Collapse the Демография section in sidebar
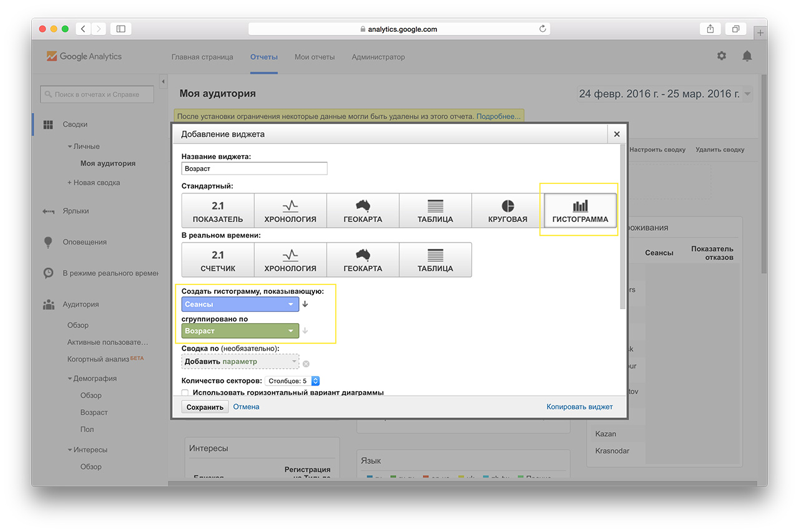Viewport: 799px width, 532px height. click(70, 379)
